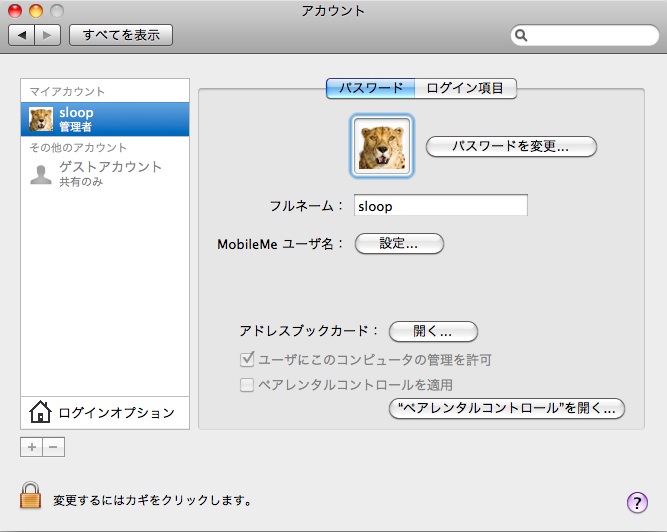Image resolution: width=667 pixels, height=532 pixels.
Task: Click the remove account minus button
Action: (x=54, y=447)
